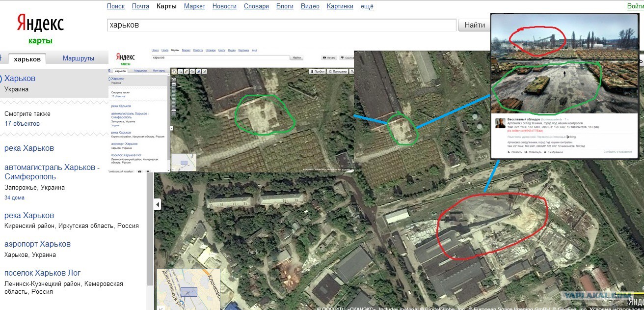The height and width of the screenshot is (310, 644).
Task: Open аэропорт Харьков result in outer sidebar
Action: [x=37, y=244]
